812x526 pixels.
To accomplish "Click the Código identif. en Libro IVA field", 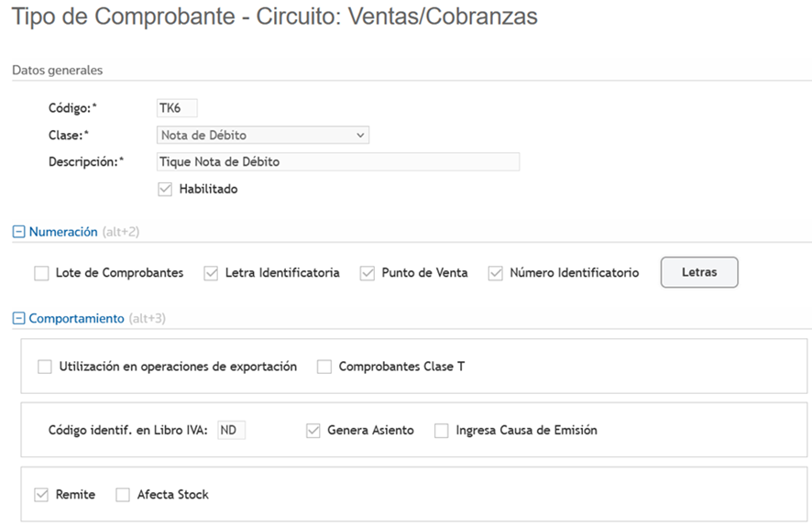I will [231, 431].
